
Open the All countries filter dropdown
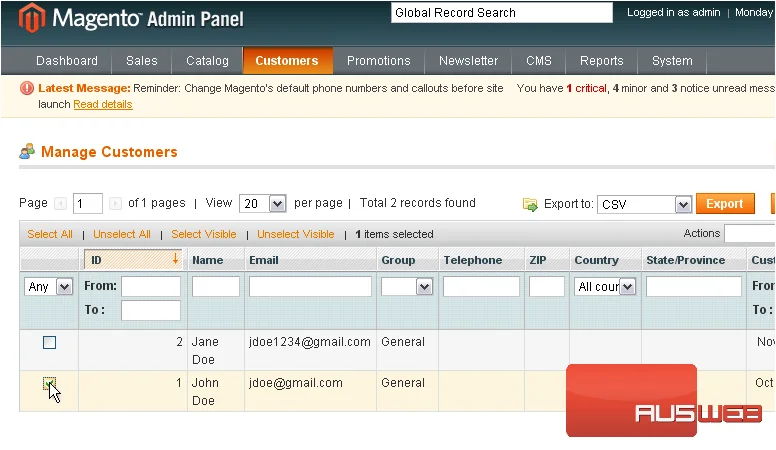(x=605, y=287)
